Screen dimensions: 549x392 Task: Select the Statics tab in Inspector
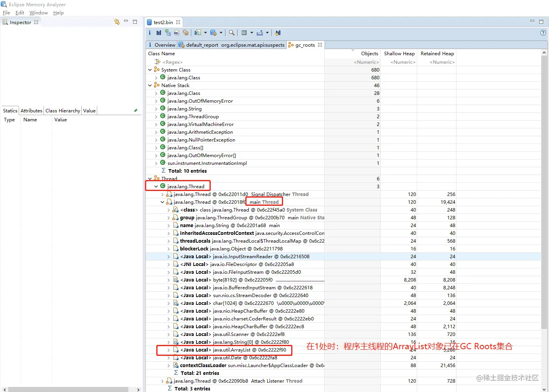(10, 110)
